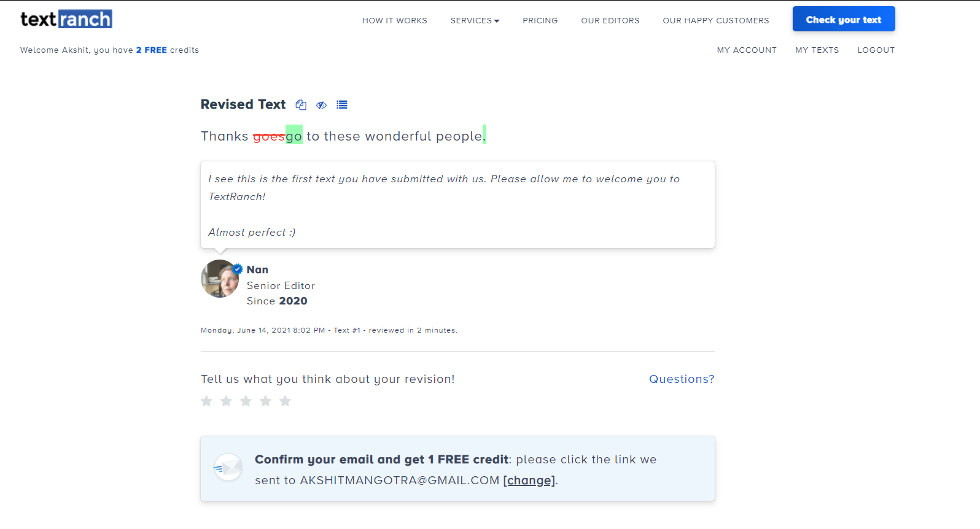
Task: Copy the revised text using the copy icon
Action: pyautogui.click(x=301, y=104)
